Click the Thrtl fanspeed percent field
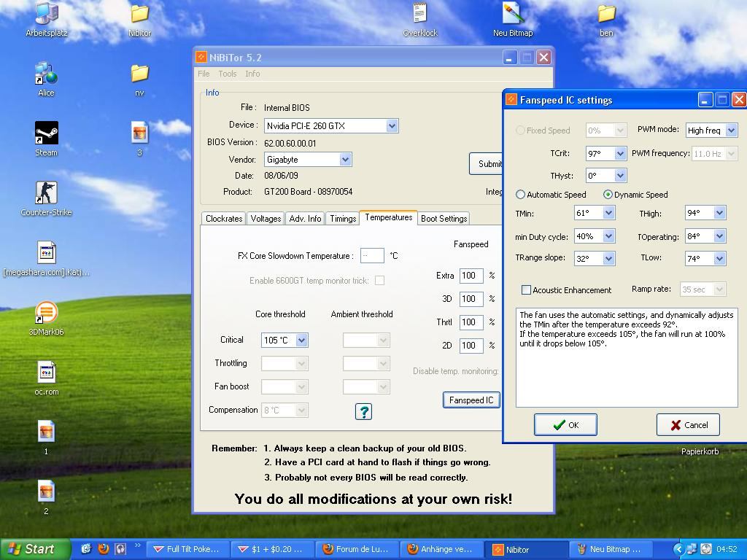Screen dimensions: 747x560 click(x=471, y=322)
